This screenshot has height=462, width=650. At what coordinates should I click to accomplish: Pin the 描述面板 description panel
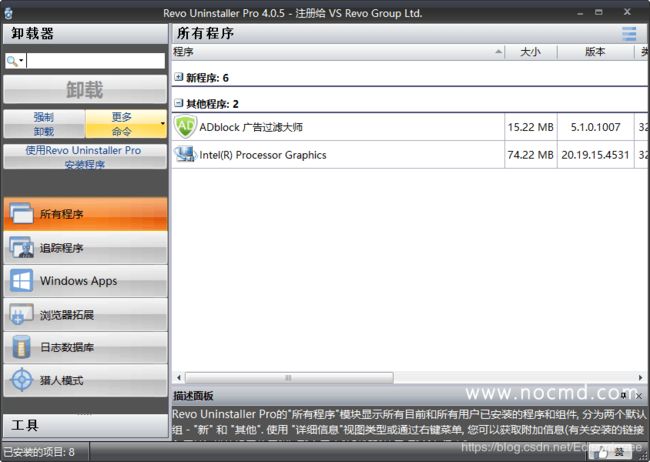(623, 396)
